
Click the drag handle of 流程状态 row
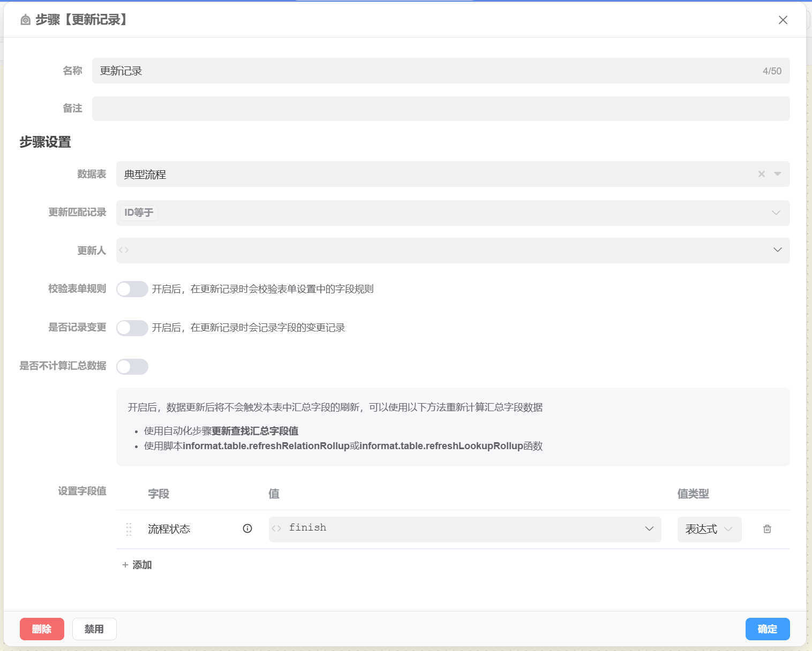pos(129,529)
